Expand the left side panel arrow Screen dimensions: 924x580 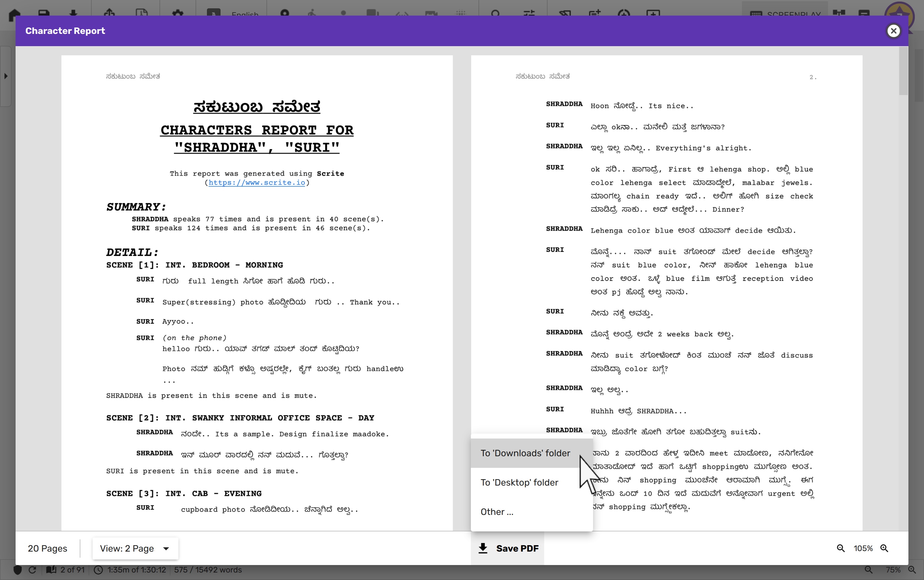[6, 76]
